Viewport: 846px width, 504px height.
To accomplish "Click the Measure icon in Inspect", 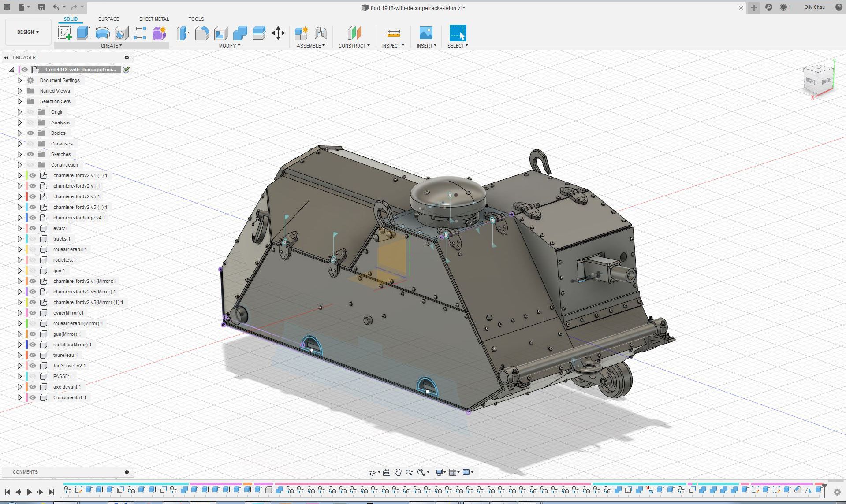I will 393,33.
